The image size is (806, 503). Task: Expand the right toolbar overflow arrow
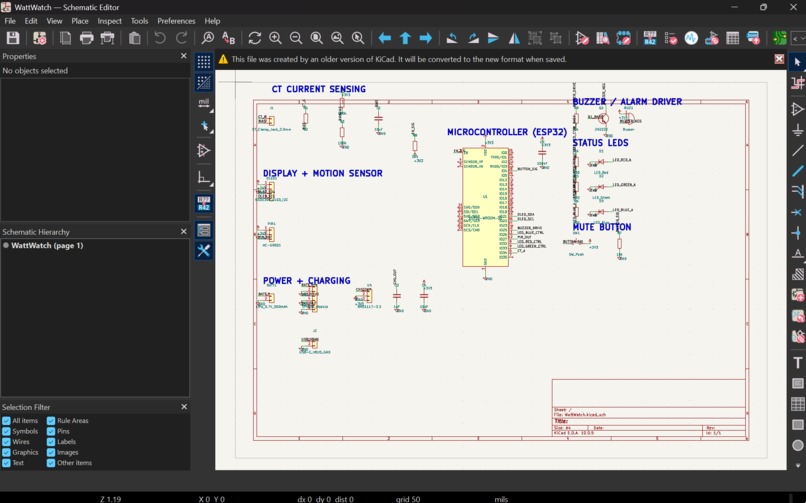point(797,465)
